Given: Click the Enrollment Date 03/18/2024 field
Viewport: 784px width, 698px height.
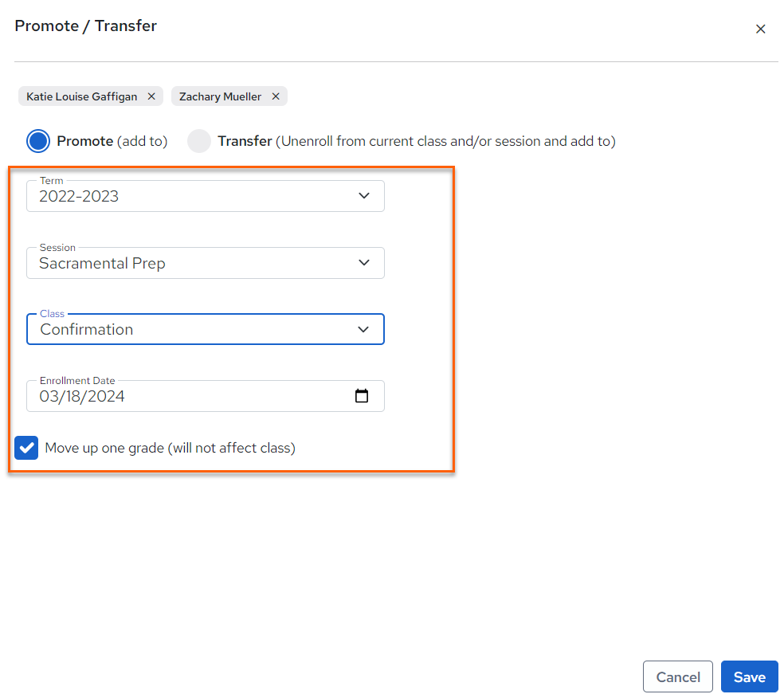Looking at the screenshot, I should pos(205,396).
